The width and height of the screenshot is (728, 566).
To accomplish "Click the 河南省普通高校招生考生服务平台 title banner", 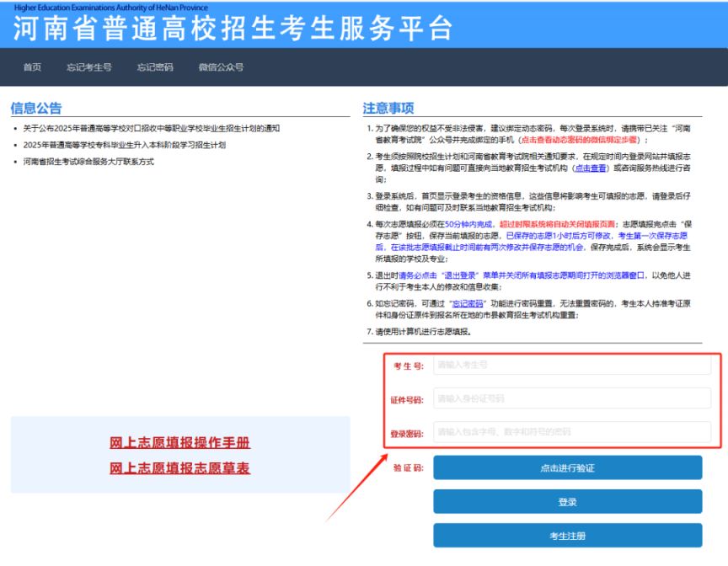I will point(233,28).
